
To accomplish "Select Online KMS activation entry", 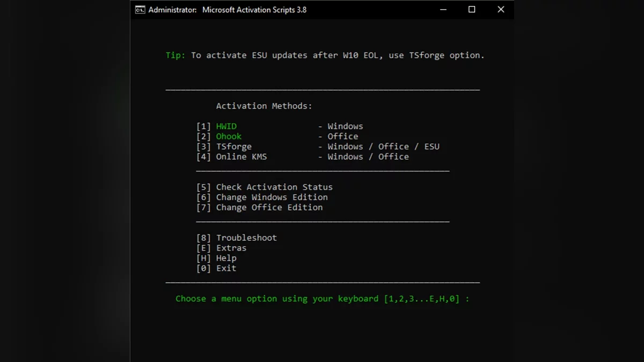I will point(241,157).
